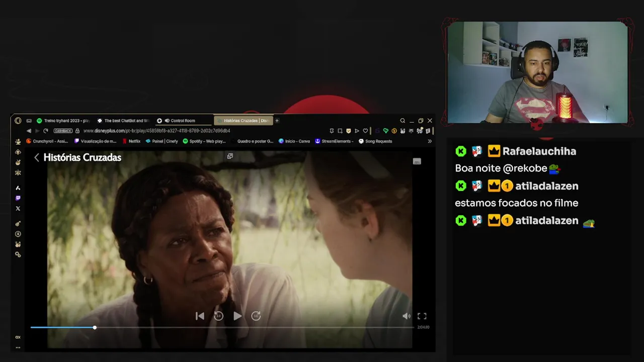Open the player arrow icon in toolbar

[357, 131]
